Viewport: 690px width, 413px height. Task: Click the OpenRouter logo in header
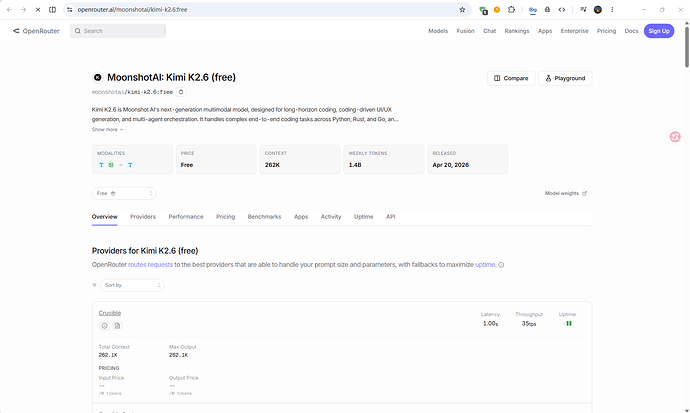point(36,31)
